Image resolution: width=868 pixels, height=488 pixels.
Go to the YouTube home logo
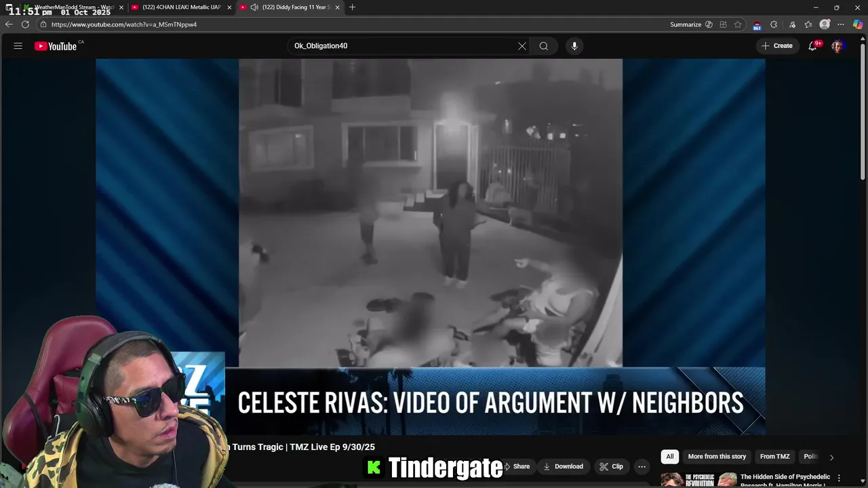pyautogui.click(x=56, y=46)
